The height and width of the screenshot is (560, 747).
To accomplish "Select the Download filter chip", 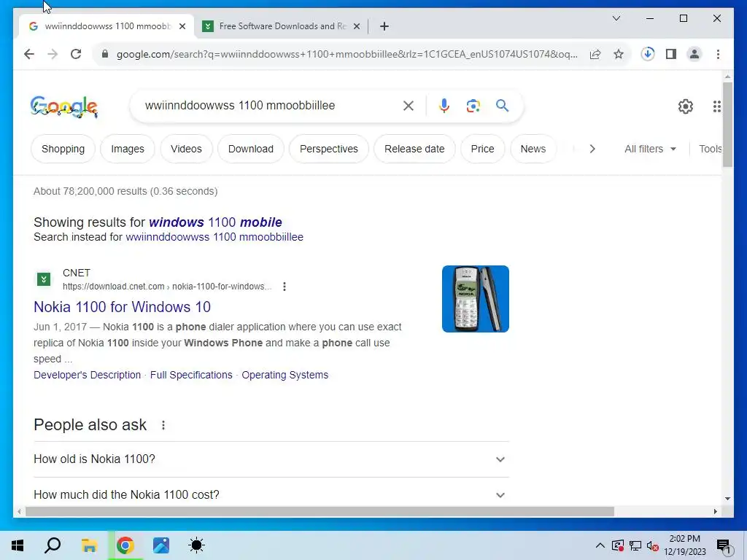I will point(251,149).
